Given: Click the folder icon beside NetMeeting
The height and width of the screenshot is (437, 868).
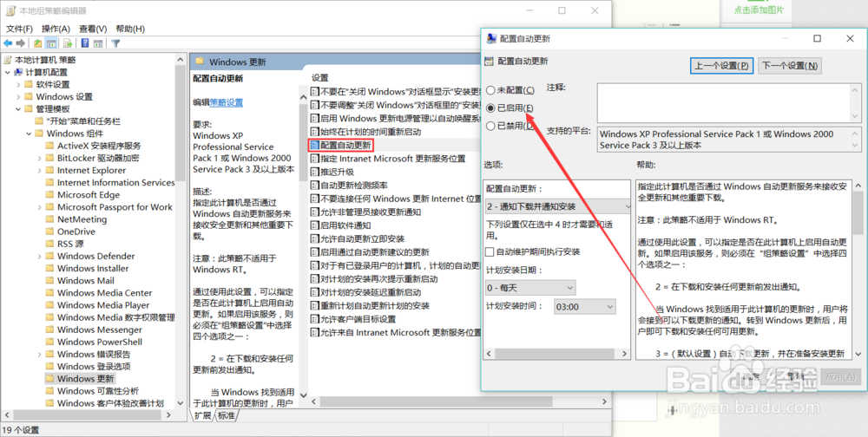Looking at the screenshot, I should tap(49, 219).
